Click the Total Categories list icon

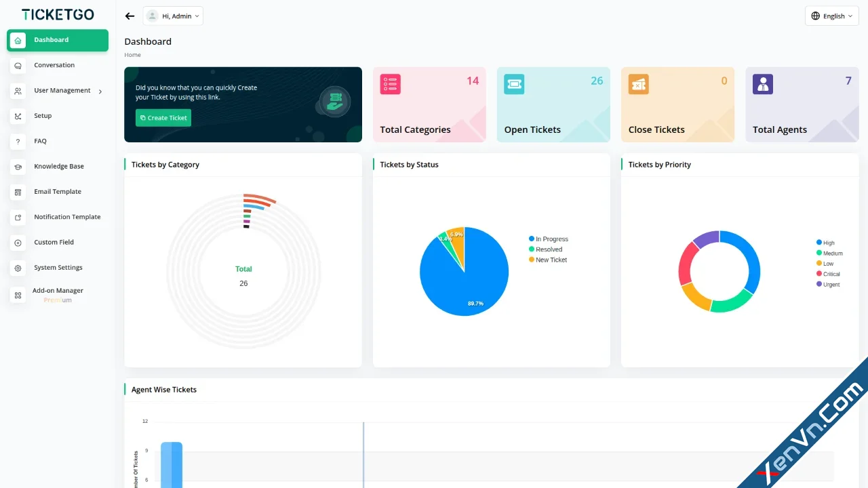pos(390,84)
